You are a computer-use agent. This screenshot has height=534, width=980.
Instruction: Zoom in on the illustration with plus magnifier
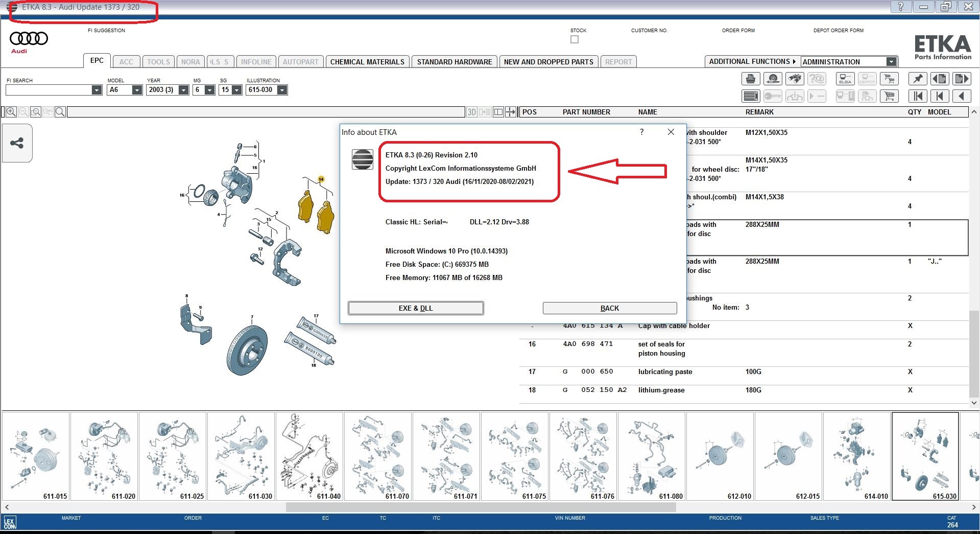(x=11, y=112)
